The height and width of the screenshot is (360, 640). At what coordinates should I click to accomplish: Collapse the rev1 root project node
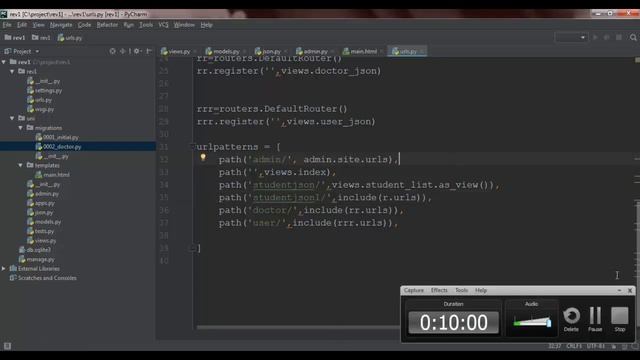point(4,62)
